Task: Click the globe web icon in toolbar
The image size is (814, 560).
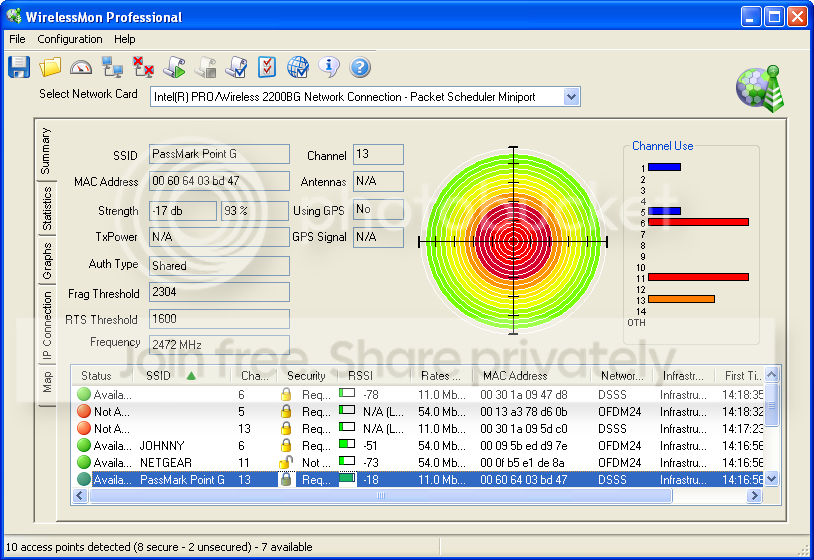Action: click(x=298, y=67)
